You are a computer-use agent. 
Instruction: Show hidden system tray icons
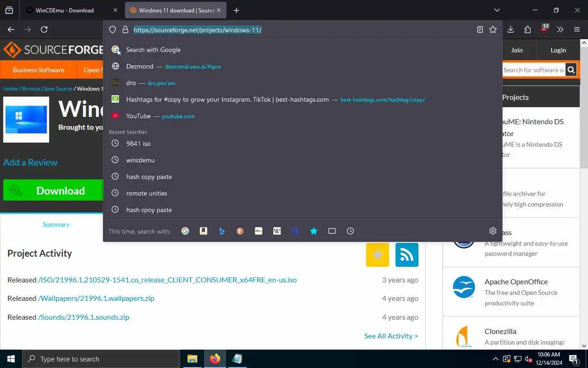[x=495, y=359]
